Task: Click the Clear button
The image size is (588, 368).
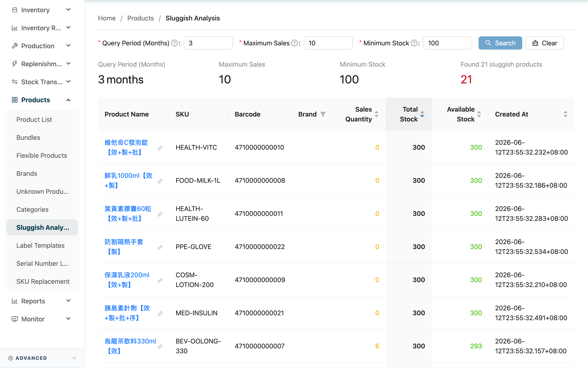Action: [x=545, y=43]
